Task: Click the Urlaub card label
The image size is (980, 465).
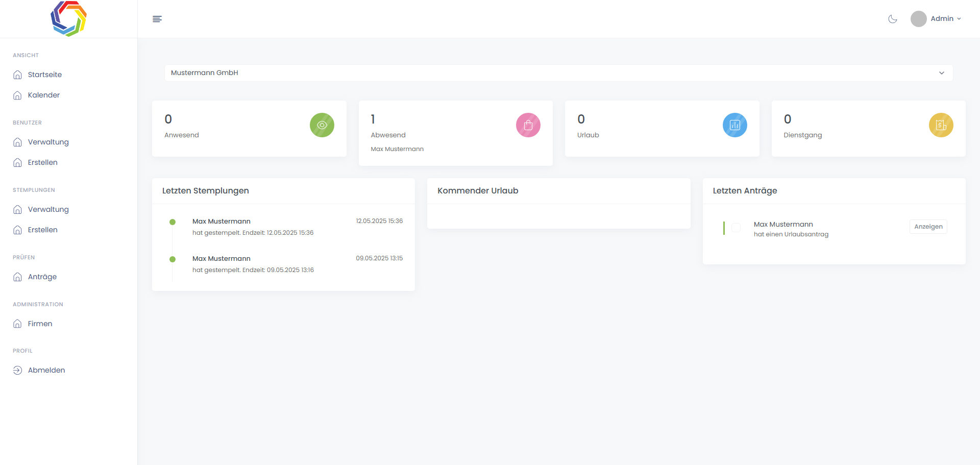Action: point(588,135)
